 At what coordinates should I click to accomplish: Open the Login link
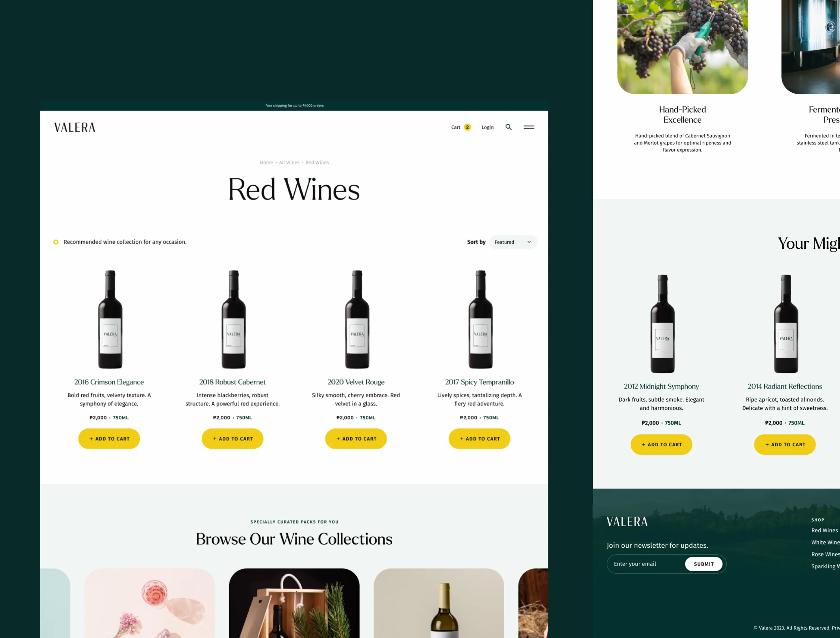tap(488, 127)
